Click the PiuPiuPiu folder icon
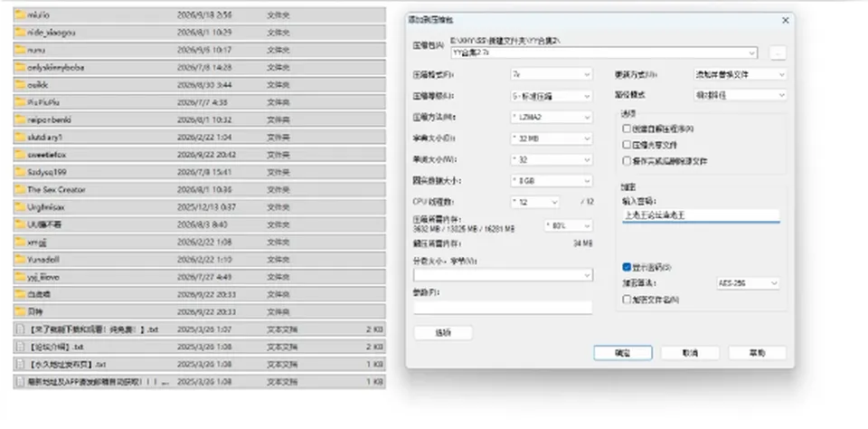Viewport: 868px width, 429px height. tap(20, 102)
